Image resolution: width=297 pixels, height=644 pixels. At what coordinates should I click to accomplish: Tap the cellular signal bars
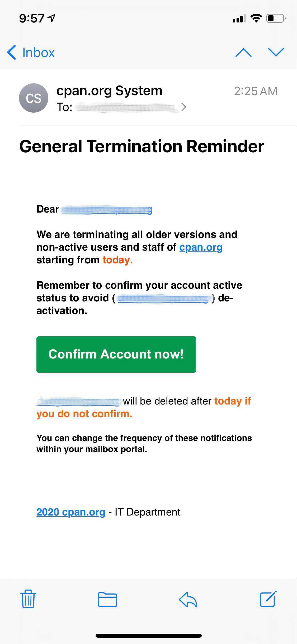[239, 19]
